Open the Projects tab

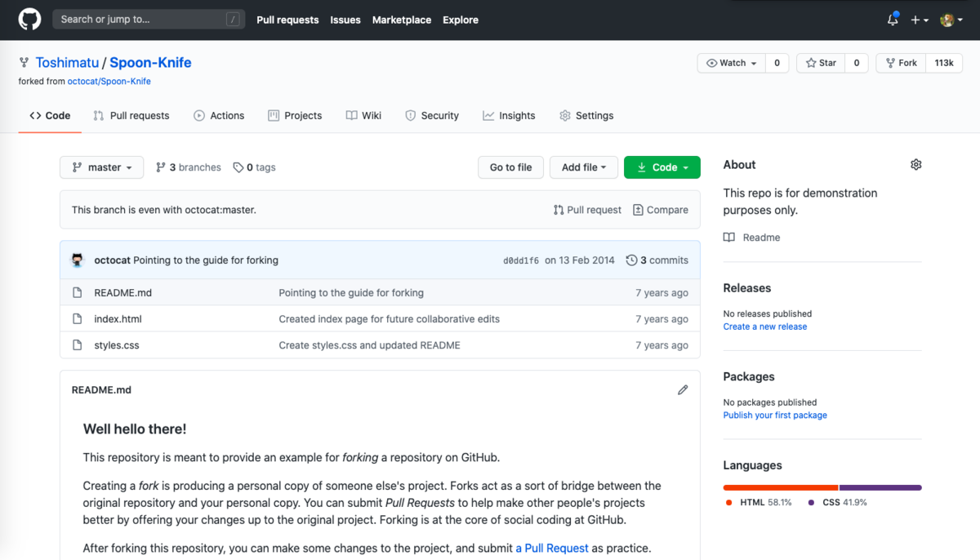click(295, 116)
